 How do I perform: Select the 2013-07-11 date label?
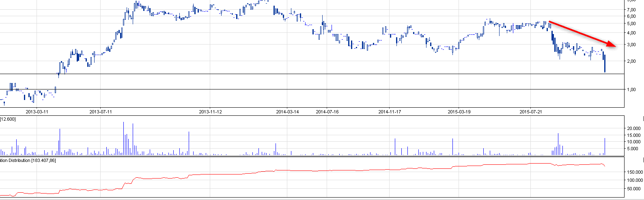click(101, 112)
